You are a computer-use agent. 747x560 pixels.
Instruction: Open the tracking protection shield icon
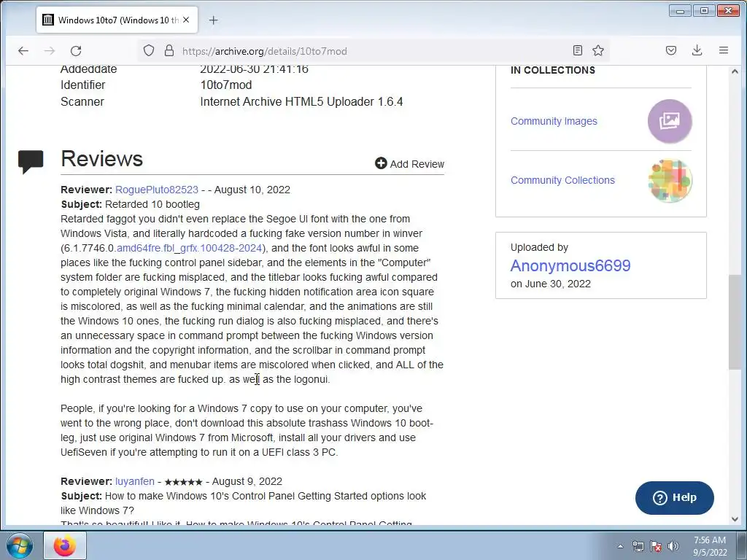[x=149, y=50]
